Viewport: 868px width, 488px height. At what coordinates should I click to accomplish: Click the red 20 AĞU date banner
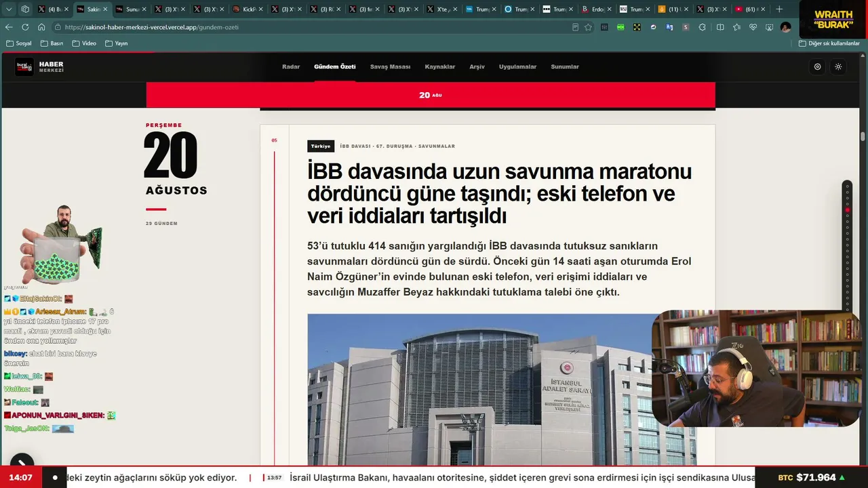pyautogui.click(x=431, y=95)
